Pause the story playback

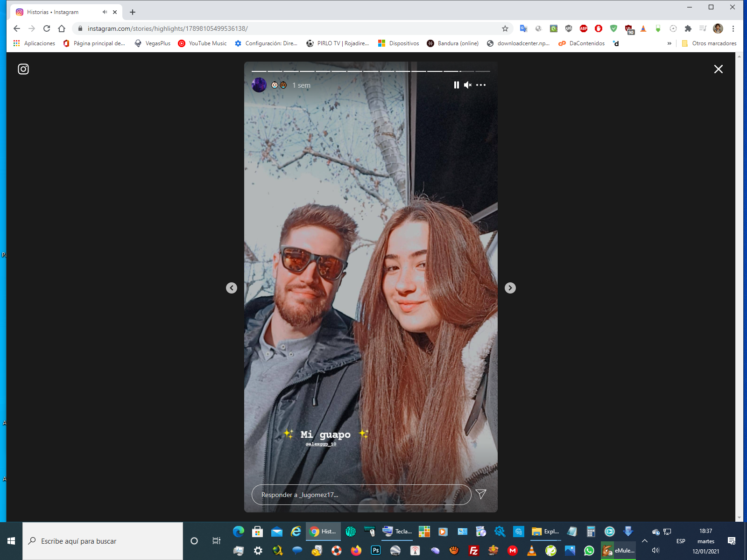pyautogui.click(x=456, y=85)
